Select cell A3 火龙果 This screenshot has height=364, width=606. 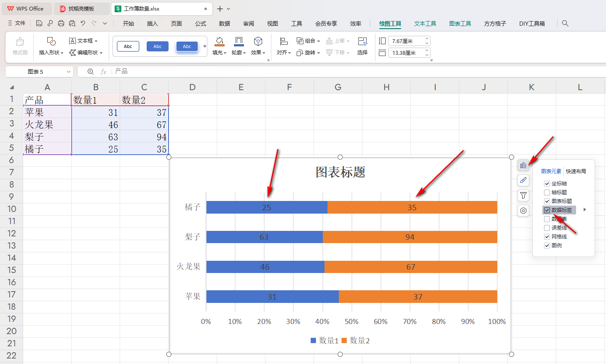point(47,125)
